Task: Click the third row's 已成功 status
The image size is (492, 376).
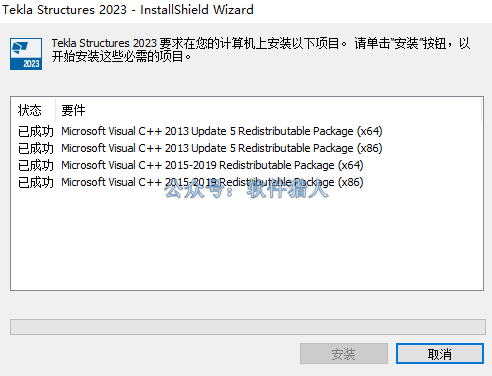Action: point(36,165)
